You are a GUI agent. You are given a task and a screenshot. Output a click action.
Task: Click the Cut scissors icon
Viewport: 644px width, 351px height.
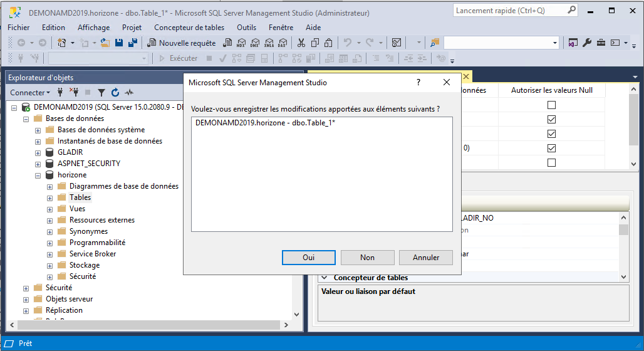pyautogui.click(x=301, y=43)
